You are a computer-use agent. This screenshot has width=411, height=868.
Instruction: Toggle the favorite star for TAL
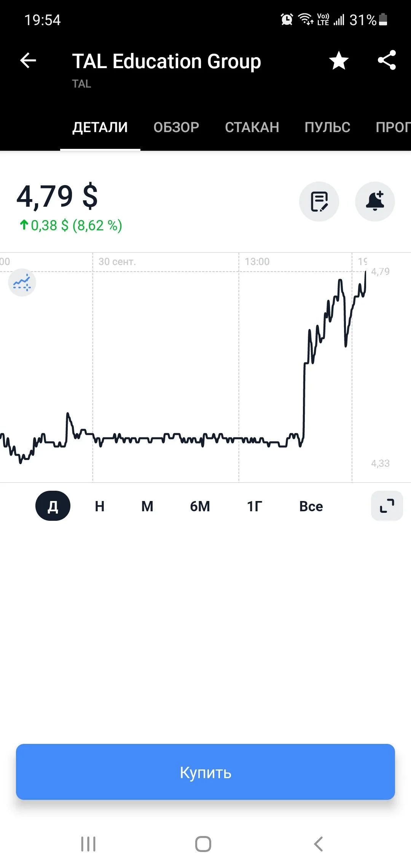[x=339, y=61]
